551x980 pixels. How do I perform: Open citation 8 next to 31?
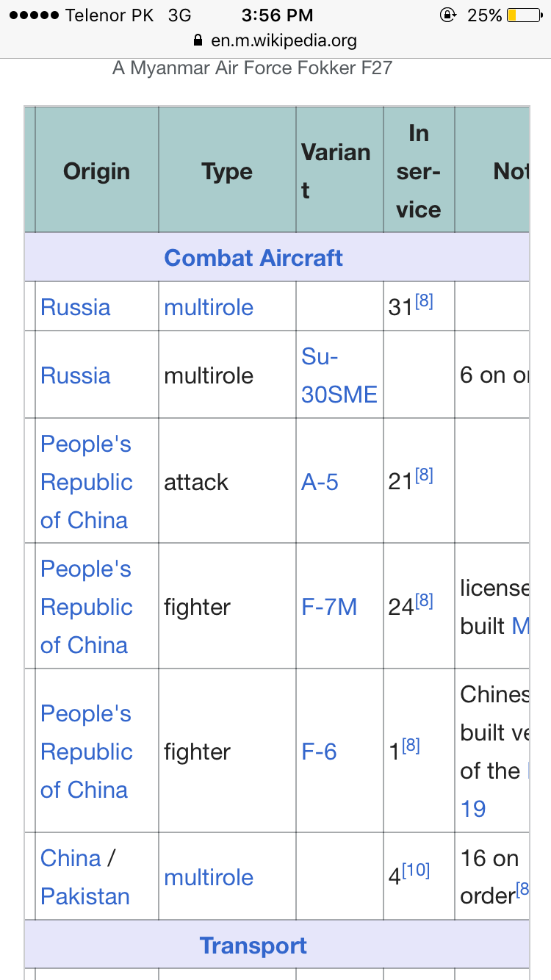point(424,300)
